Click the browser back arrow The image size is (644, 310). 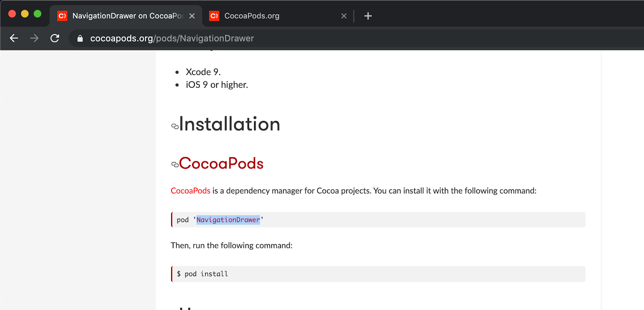[14, 38]
